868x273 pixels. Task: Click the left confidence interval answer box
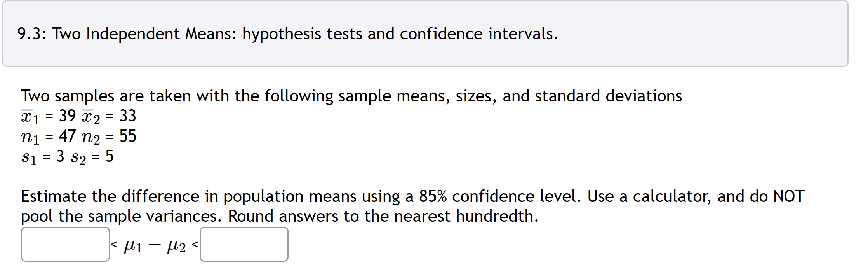[x=65, y=244]
